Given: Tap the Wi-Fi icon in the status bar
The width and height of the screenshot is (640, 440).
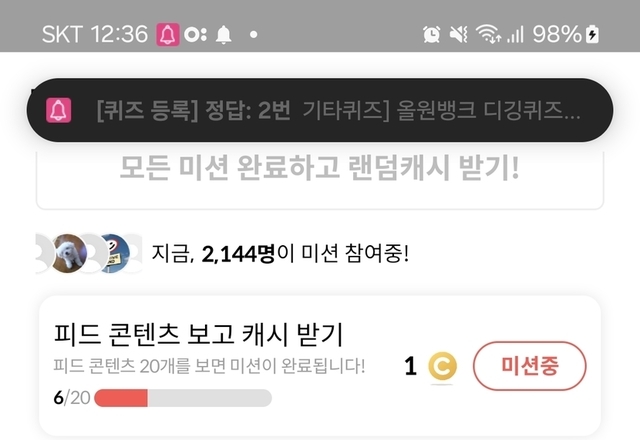Looking at the screenshot, I should (489, 34).
